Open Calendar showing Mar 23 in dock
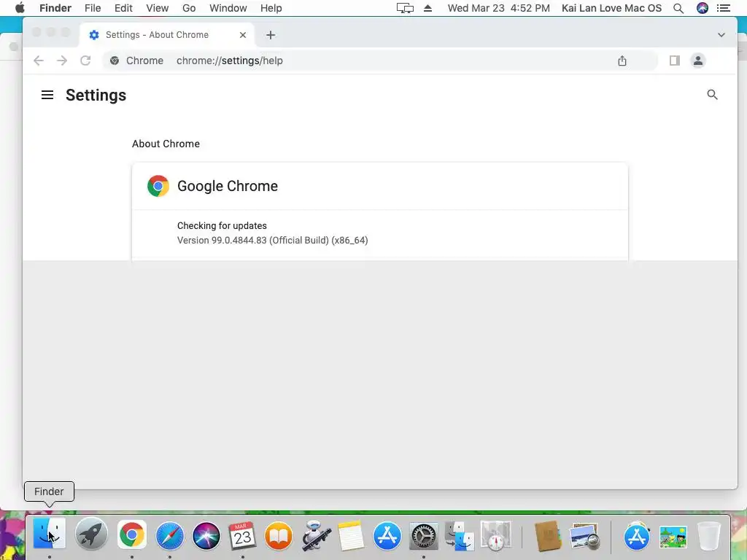The image size is (747, 560). pos(242,535)
